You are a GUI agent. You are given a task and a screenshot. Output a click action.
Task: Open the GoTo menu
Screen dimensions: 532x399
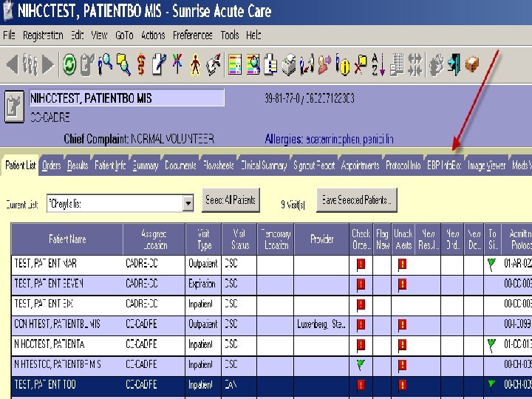click(124, 35)
